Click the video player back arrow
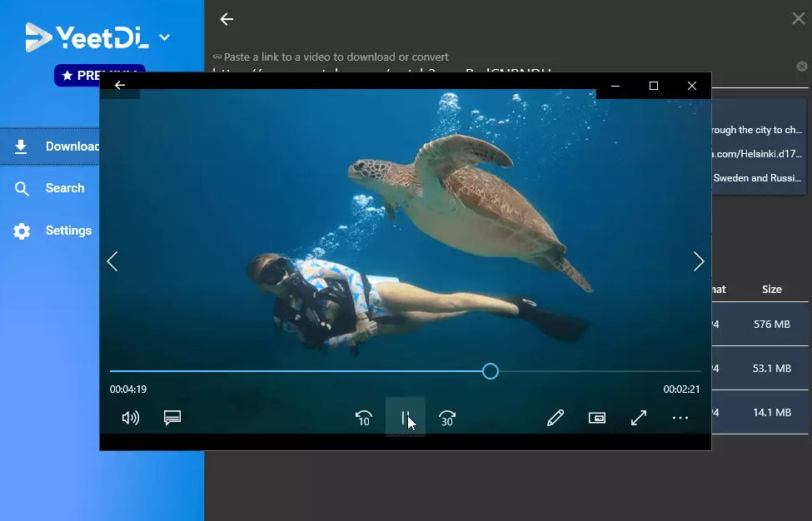The height and width of the screenshot is (521, 812). pyautogui.click(x=120, y=85)
